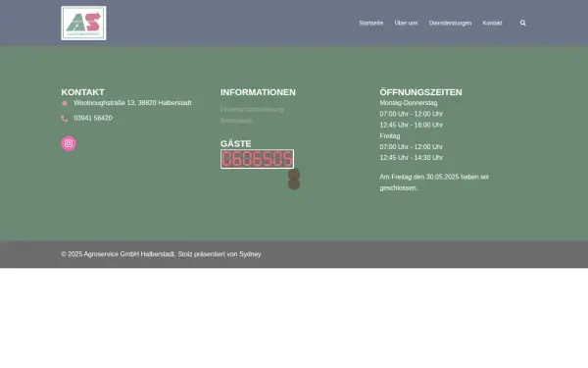Click the Gäste visitor counter display
Viewport: 588px width, 368px height.
tap(257, 159)
